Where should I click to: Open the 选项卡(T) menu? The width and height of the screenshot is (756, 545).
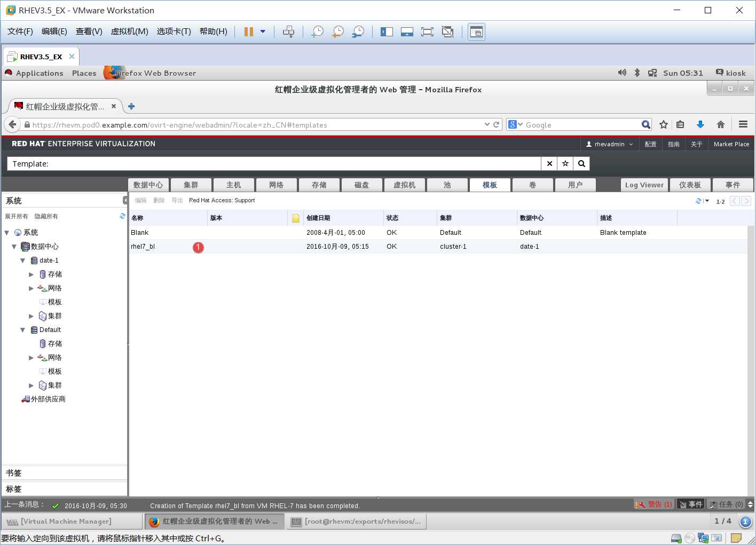[x=174, y=31]
